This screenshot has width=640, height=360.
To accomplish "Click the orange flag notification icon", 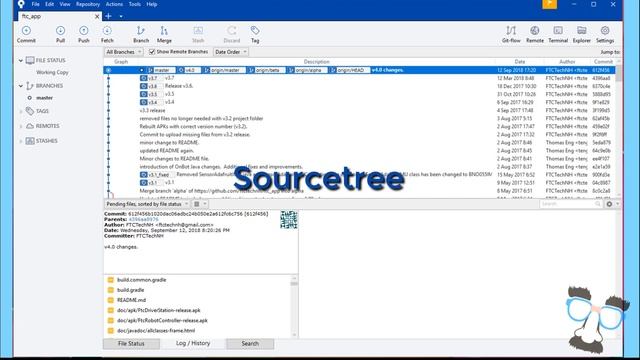I will tap(550, 4).
